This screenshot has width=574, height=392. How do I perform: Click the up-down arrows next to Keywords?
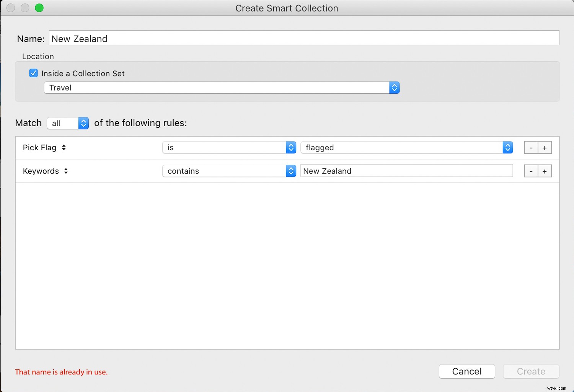[x=66, y=171]
